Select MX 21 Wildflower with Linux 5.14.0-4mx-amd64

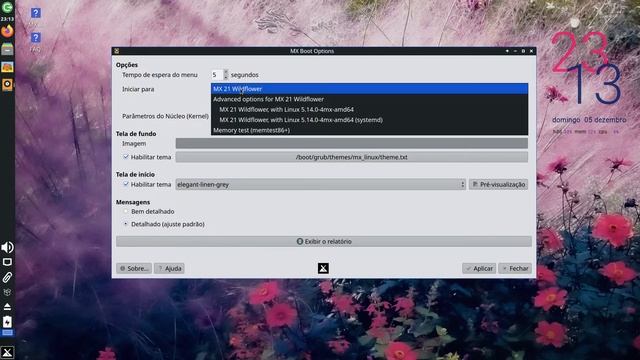coord(369,109)
